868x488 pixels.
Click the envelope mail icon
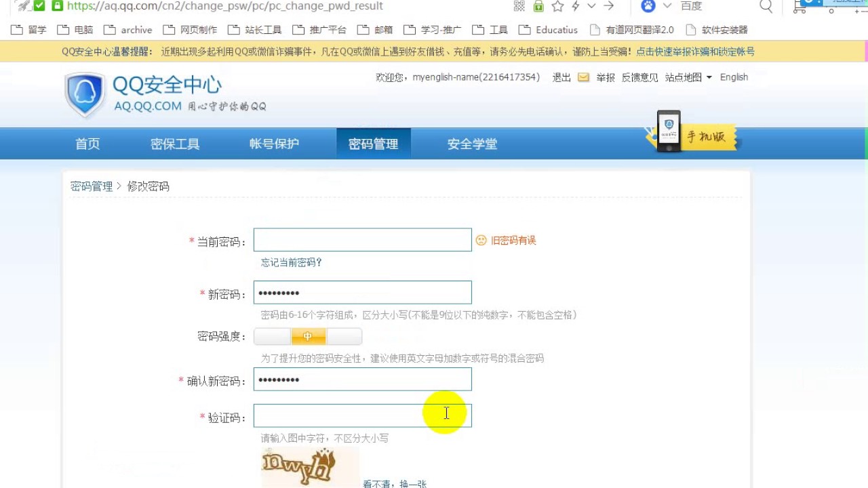click(583, 77)
